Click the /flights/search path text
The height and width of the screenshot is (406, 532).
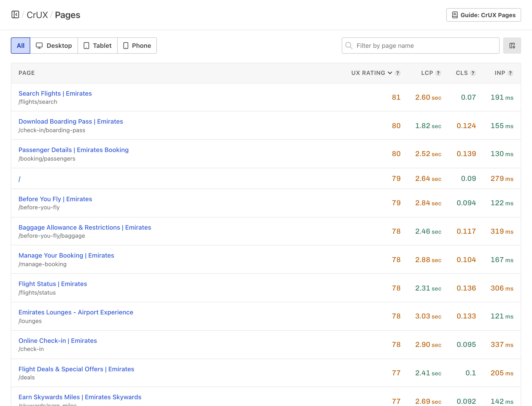38,102
